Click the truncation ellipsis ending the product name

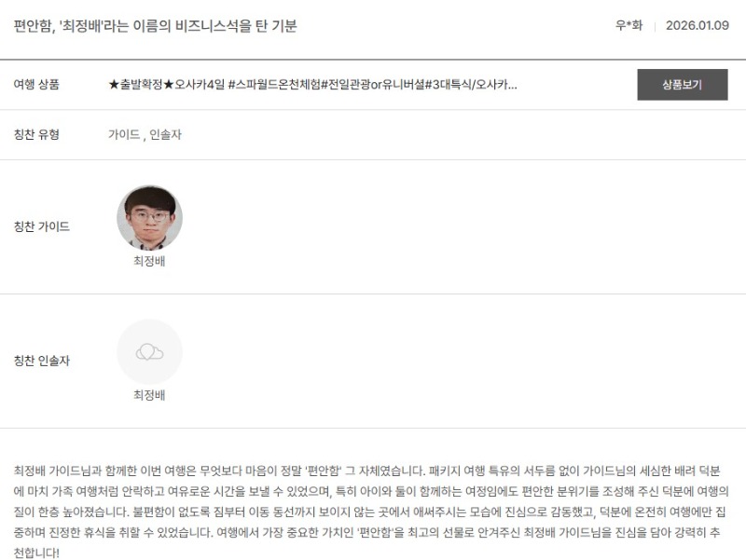tap(512, 85)
